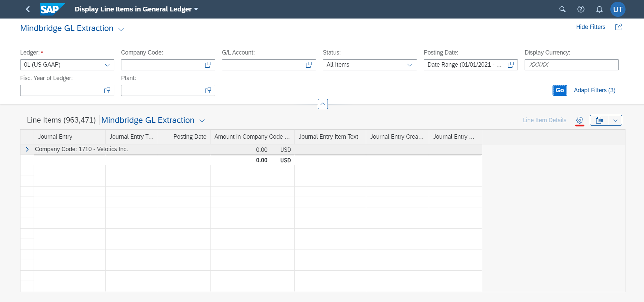Click the Journal Entry Crea... column header

pyautogui.click(x=397, y=137)
